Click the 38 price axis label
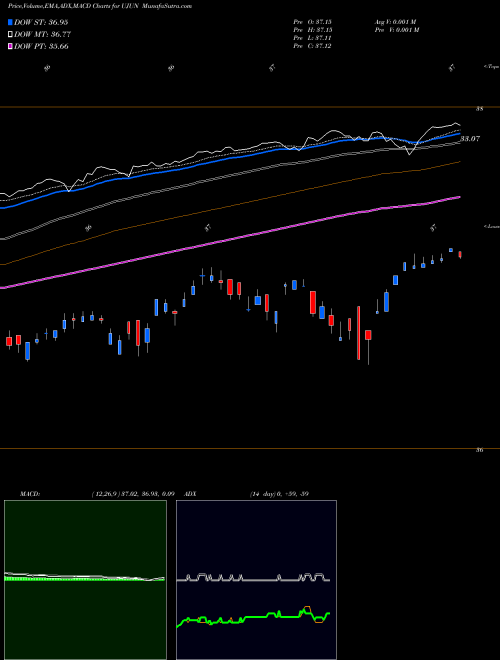 479,109
